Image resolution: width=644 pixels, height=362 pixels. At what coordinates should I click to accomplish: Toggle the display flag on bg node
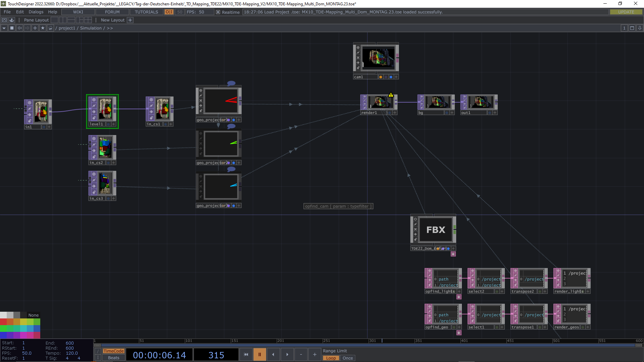point(446,113)
